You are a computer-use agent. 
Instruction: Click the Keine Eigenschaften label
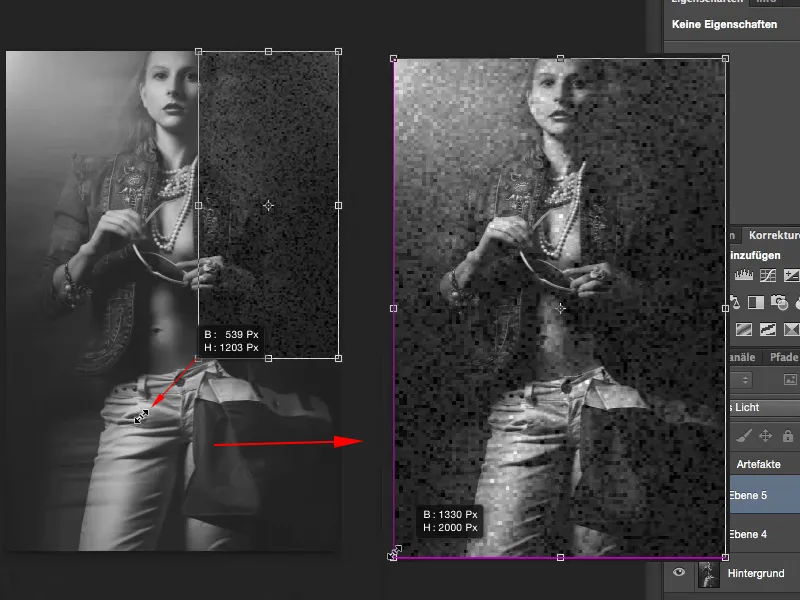click(x=724, y=24)
